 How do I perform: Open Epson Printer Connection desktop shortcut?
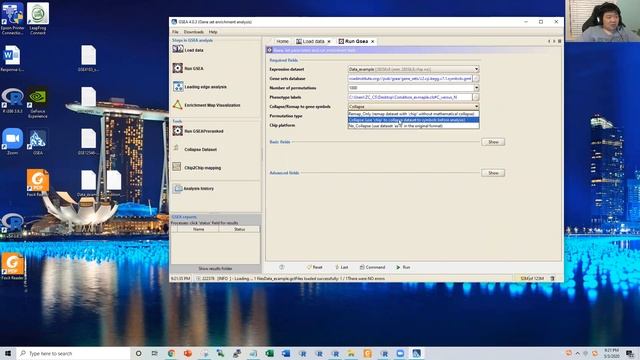coord(12,19)
